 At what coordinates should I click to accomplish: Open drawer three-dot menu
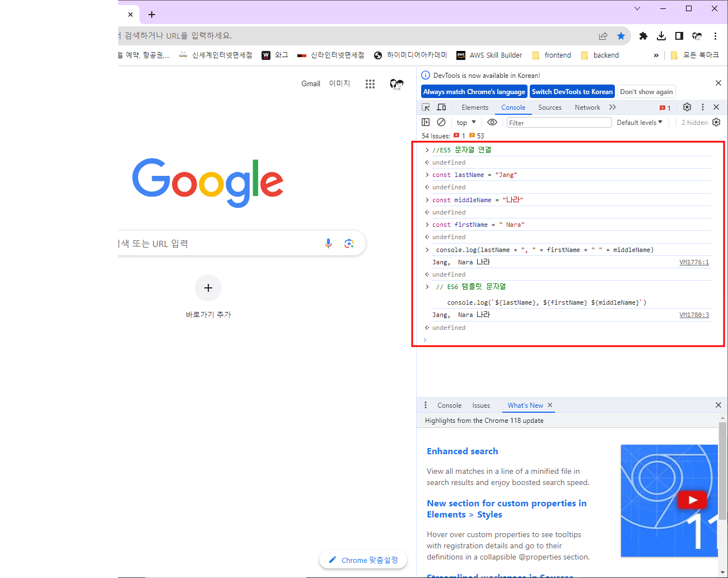click(426, 405)
